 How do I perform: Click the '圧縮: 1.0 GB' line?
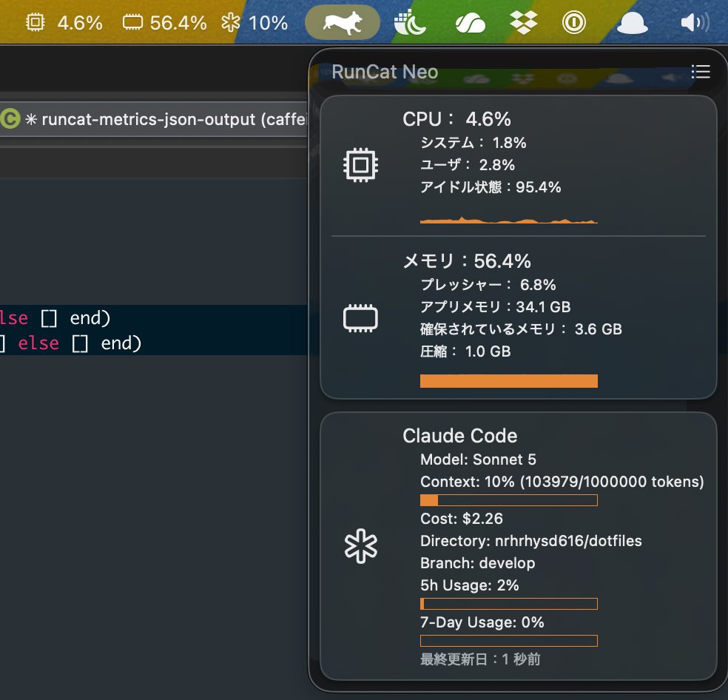coord(465,351)
